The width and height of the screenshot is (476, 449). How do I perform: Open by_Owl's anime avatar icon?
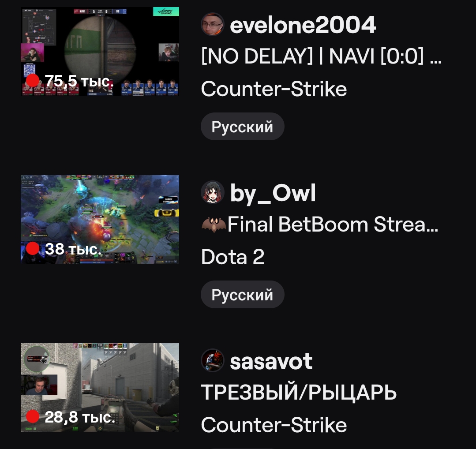(213, 192)
